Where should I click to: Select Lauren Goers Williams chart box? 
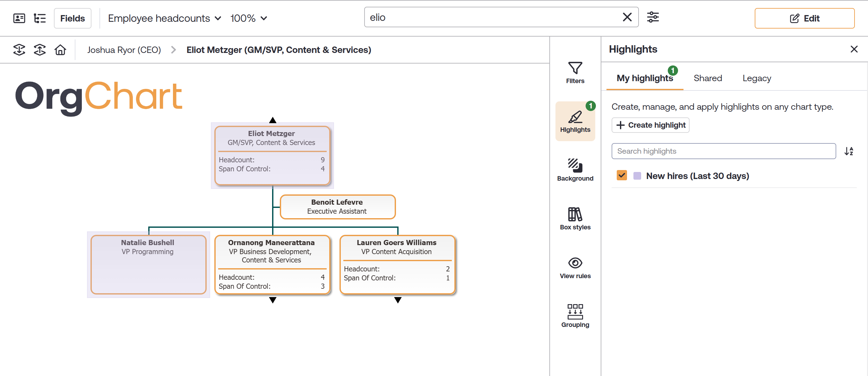[397, 264]
